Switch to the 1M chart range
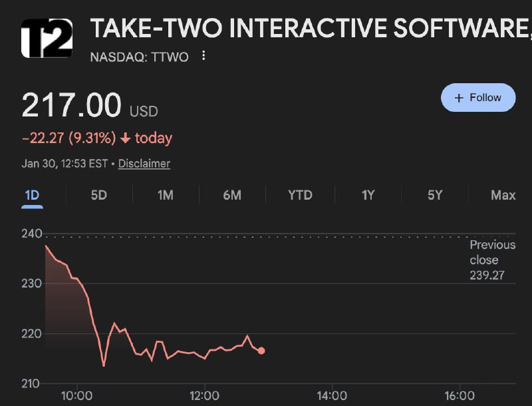532x406 pixels. [x=165, y=195]
